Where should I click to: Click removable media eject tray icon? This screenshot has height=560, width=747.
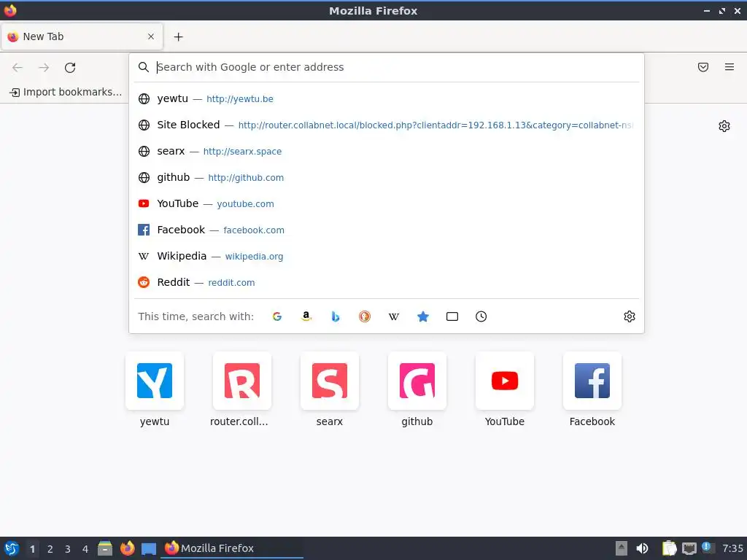(x=622, y=548)
